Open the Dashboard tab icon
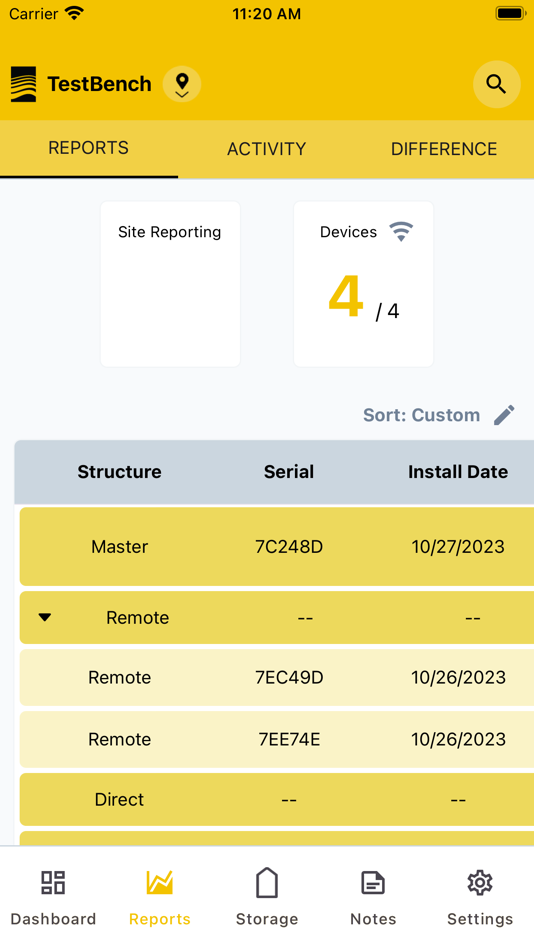This screenshot has height=950, width=534. pyautogui.click(x=53, y=882)
